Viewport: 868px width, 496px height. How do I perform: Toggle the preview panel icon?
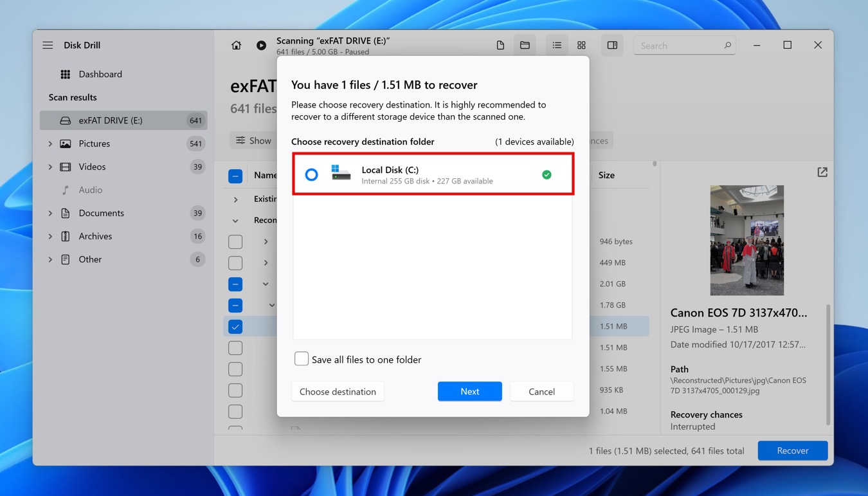tap(612, 46)
